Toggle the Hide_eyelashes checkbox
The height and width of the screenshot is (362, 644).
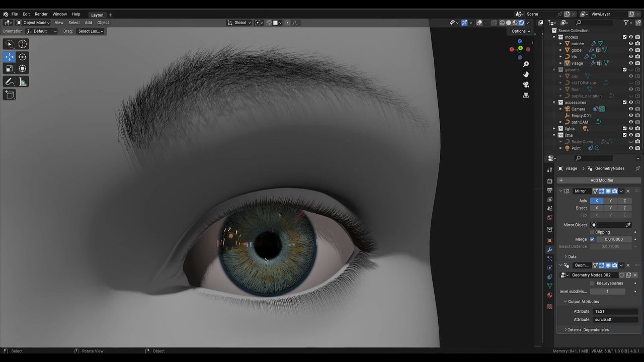592,283
